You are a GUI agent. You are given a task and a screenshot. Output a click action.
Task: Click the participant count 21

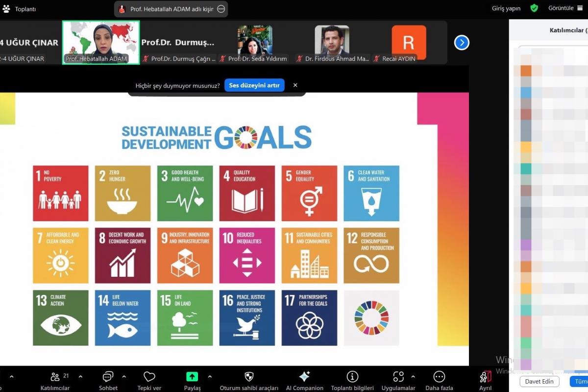[x=66, y=376]
